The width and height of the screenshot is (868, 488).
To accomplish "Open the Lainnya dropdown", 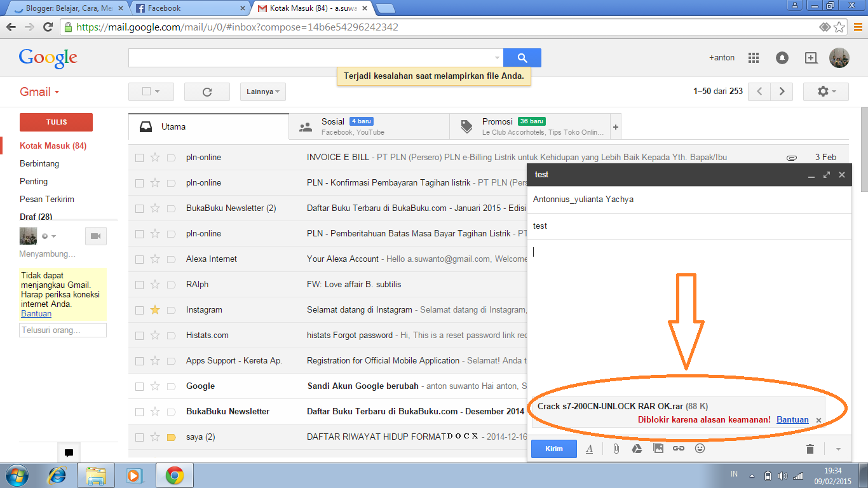I will 262,91.
